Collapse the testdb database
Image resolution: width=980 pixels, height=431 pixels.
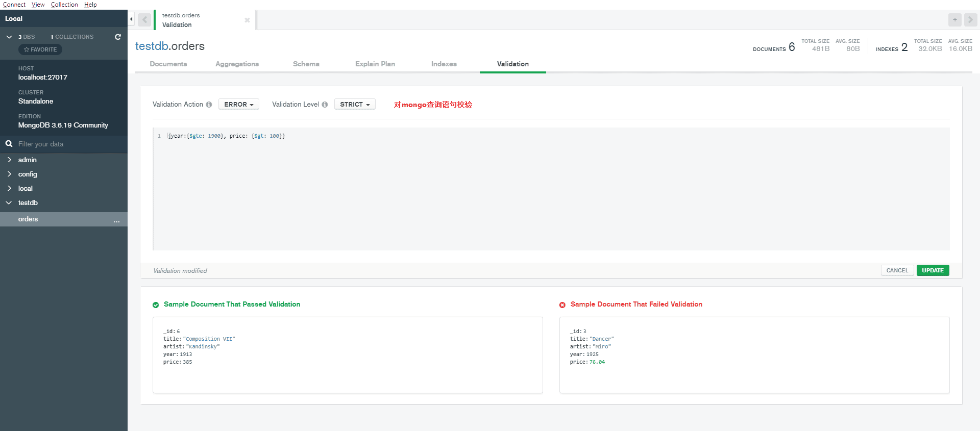[x=9, y=203]
